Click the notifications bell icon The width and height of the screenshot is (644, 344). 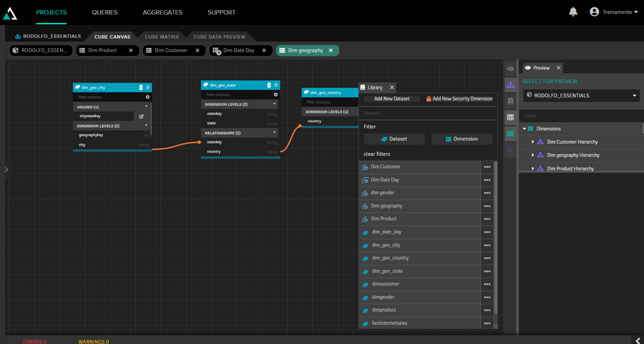(573, 12)
